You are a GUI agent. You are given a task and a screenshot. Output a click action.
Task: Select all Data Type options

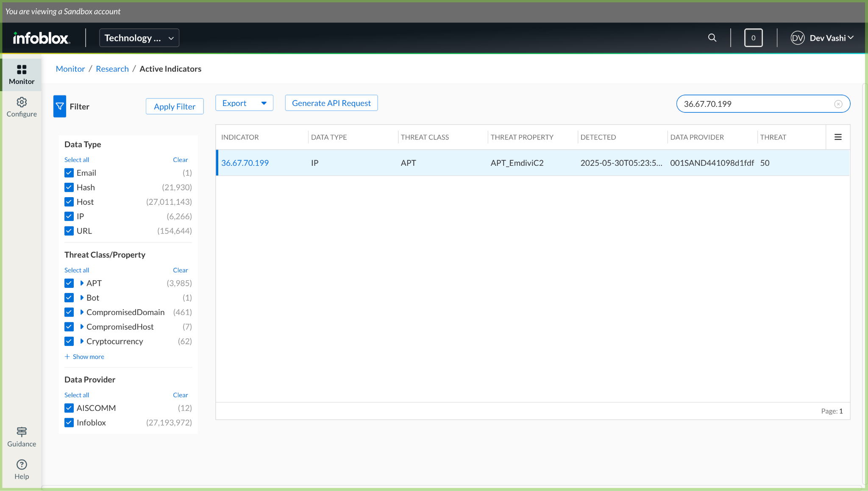coord(77,160)
